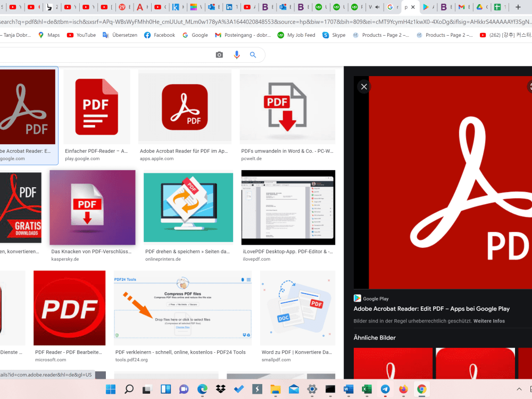Open File Explorer from taskbar
Screen dimensions: 532x399
tap(276, 389)
